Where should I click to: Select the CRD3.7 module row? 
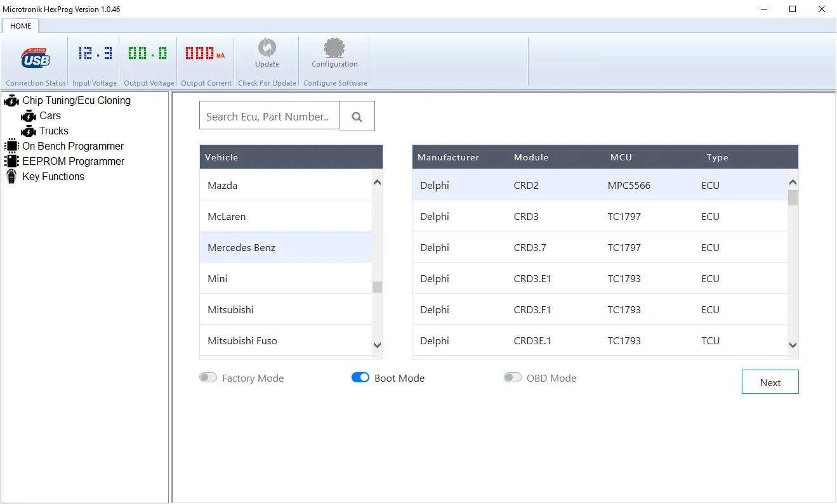click(600, 247)
